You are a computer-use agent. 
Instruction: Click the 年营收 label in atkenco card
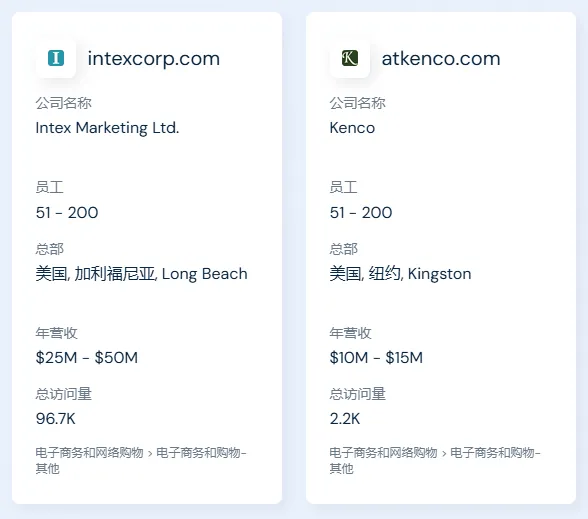tap(350, 333)
